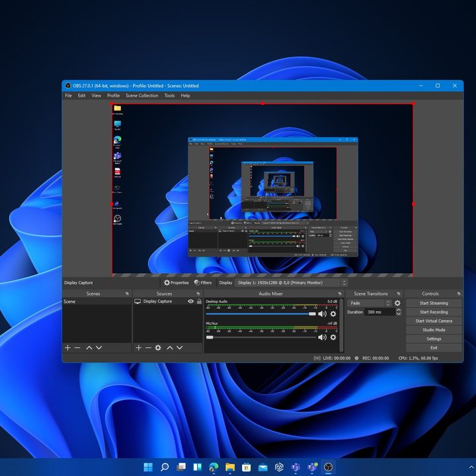Open source properties gear in the Sources dock

(x=158, y=348)
